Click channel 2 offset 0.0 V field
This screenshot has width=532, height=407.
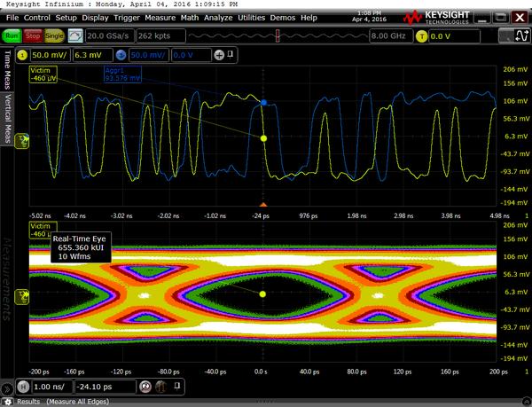point(192,55)
